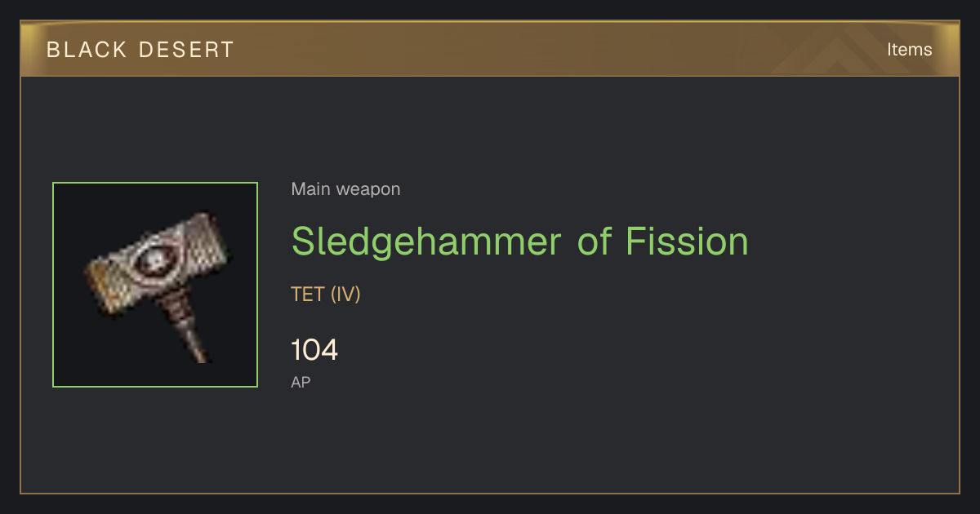This screenshot has width=980, height=514.
Task: Click the hammer head in item thumbnail
Action: (155, 263)
